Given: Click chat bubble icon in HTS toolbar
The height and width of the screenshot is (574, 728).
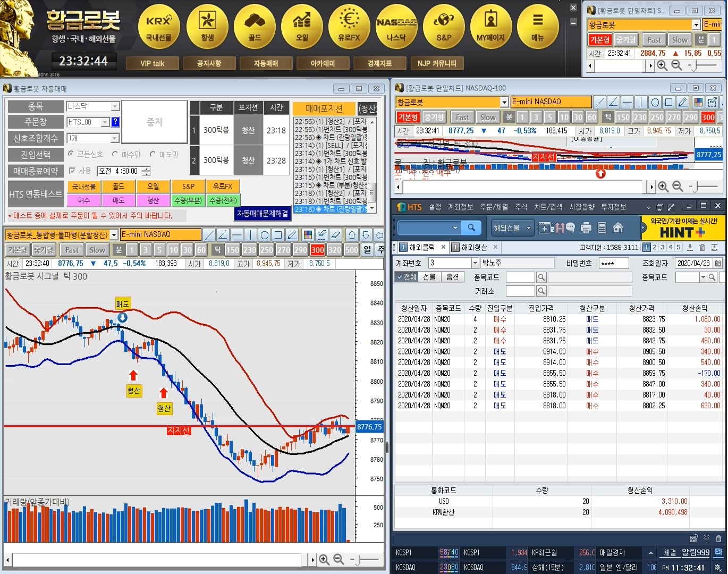Looking at the screenshot, I should (x=570, y=228).
